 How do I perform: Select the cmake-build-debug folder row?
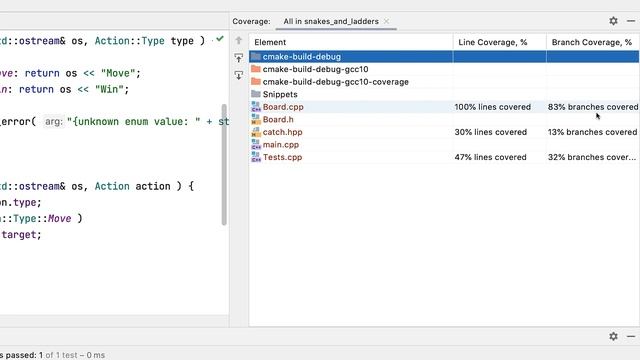(x=444, y=57)
